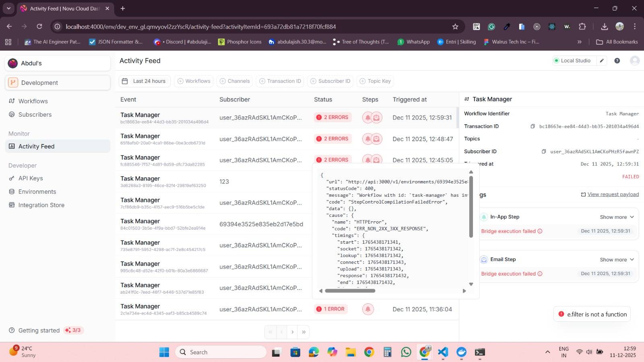Add a Workflows filter

click(194, 81)
